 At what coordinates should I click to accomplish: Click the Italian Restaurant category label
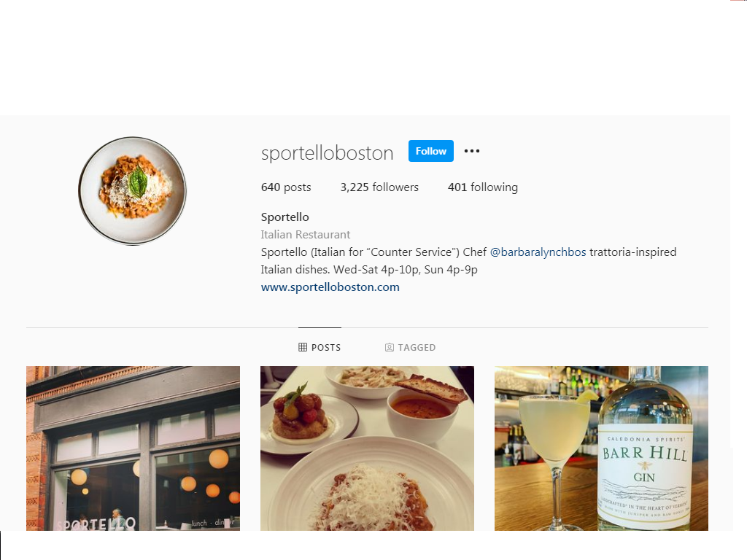click(306, 234)
